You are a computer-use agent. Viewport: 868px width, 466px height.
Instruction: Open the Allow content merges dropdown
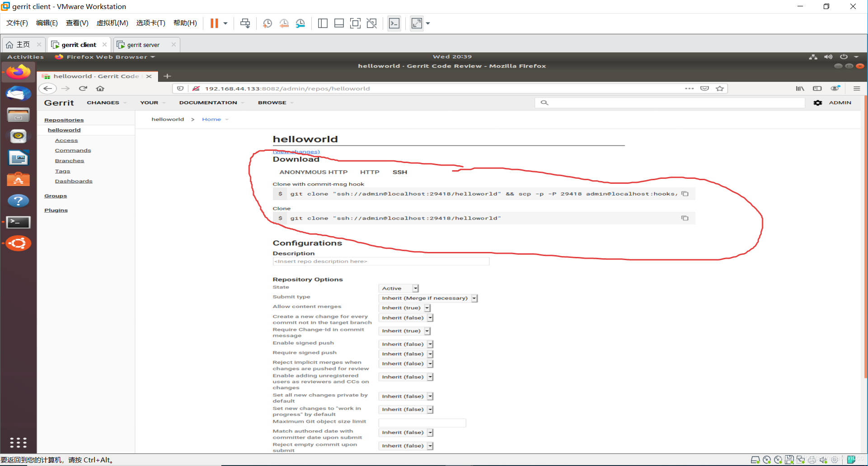(404, 308)
